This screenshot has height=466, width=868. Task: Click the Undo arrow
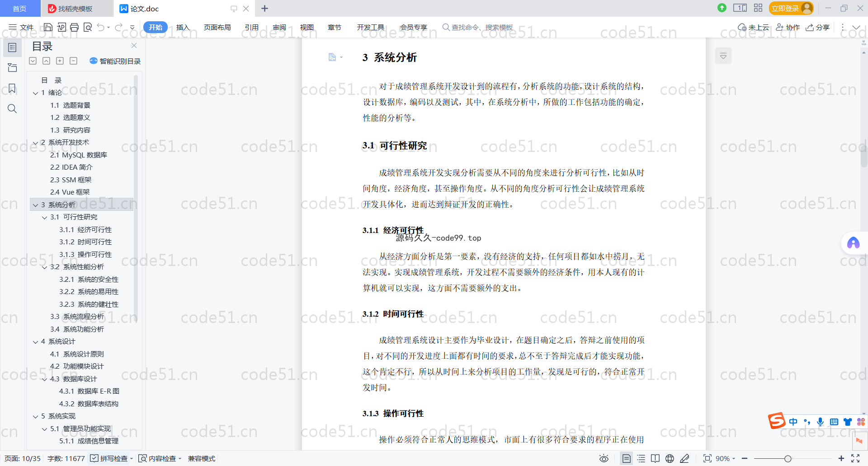101,27
